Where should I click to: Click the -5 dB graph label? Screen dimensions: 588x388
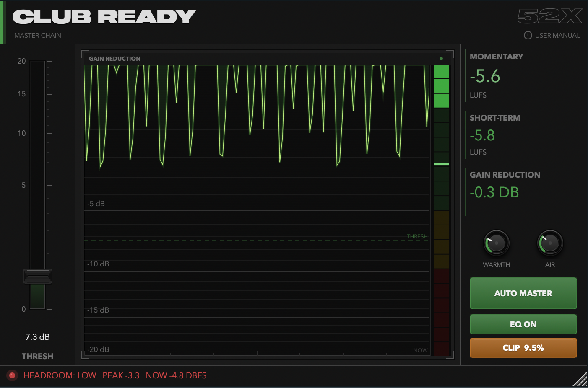[96, 204]
